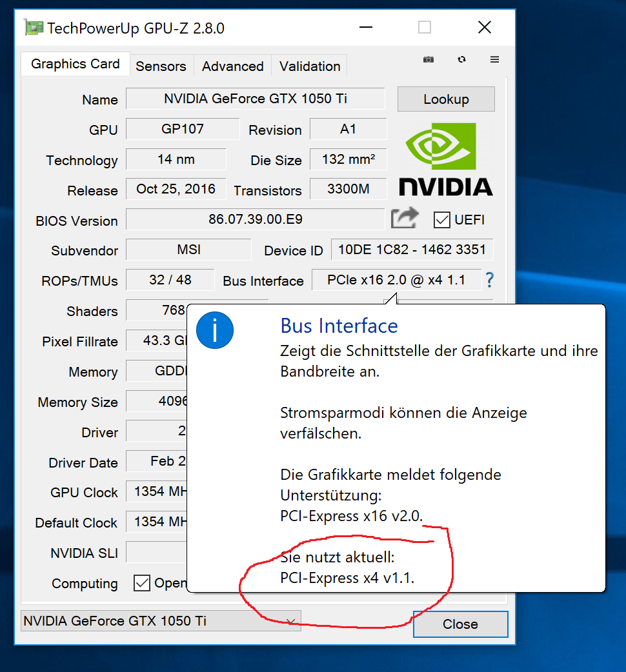Switch to the Sensors tab

(x=161, y=66)
